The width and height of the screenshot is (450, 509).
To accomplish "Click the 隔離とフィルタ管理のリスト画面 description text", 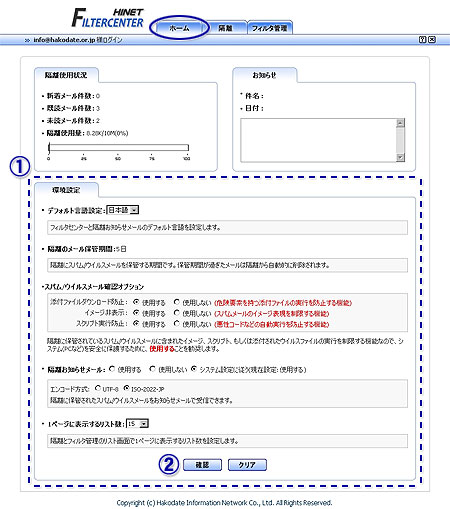I will point(144,441).
